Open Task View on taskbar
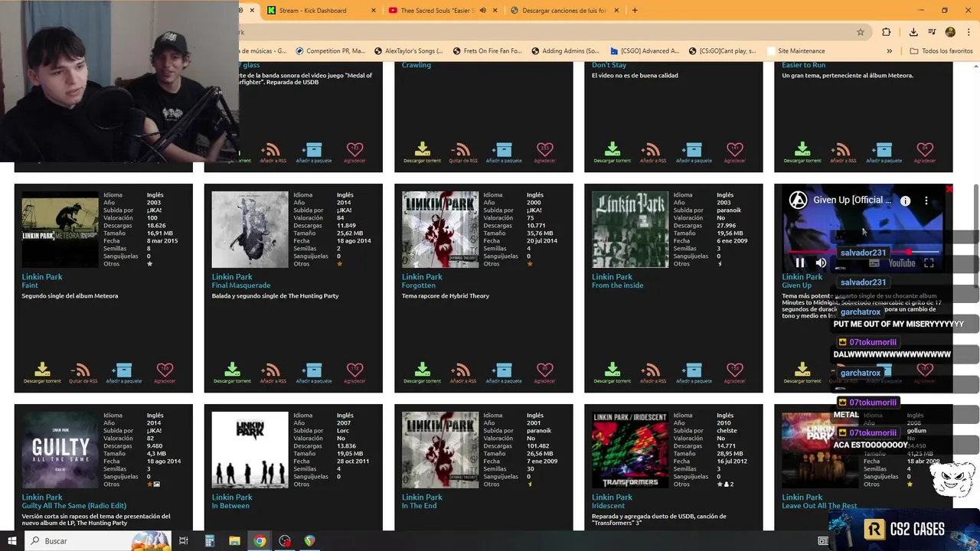This screenshot has height=551, width=980. coord(184,541)
